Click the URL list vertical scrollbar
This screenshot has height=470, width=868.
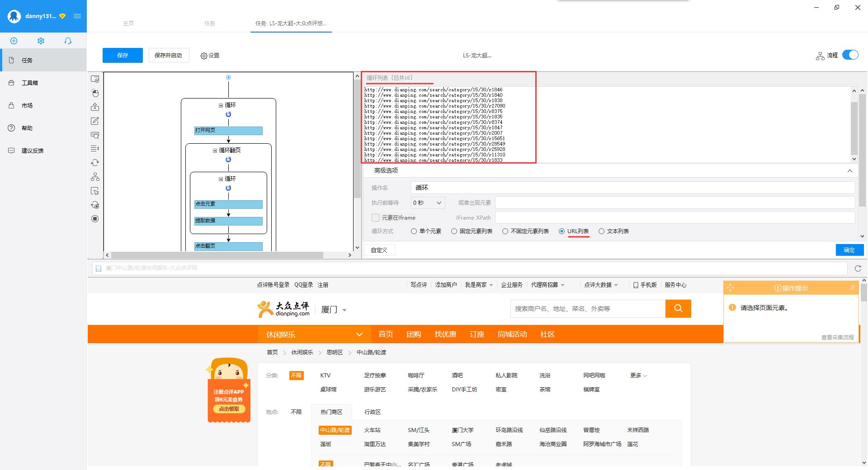[x=854, y=129]
